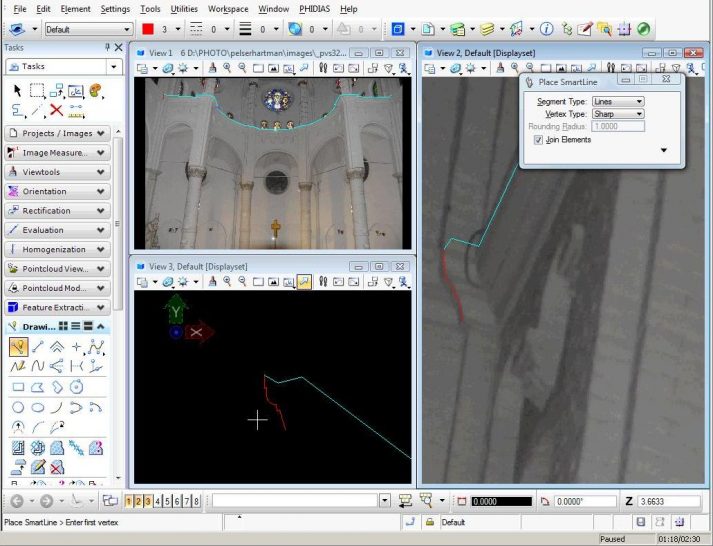Click the previous view back arrow button

17,501
